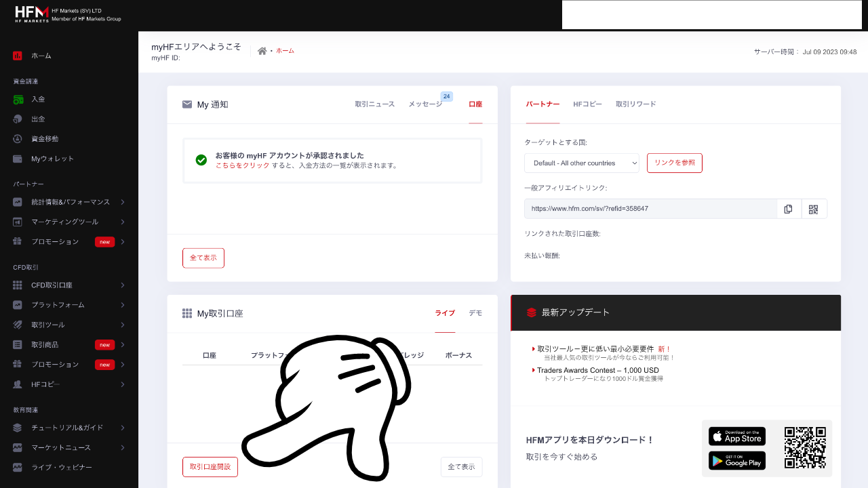
Task: Click the App Store download badge
Action: (736, 436)
